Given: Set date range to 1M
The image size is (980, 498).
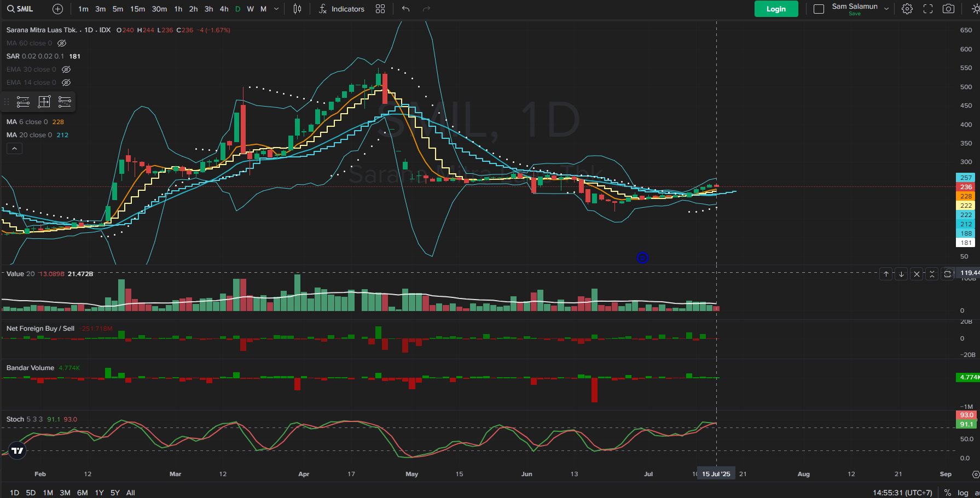Looking at the screenshot, I should pyautogui.click(x=48, y=493).
